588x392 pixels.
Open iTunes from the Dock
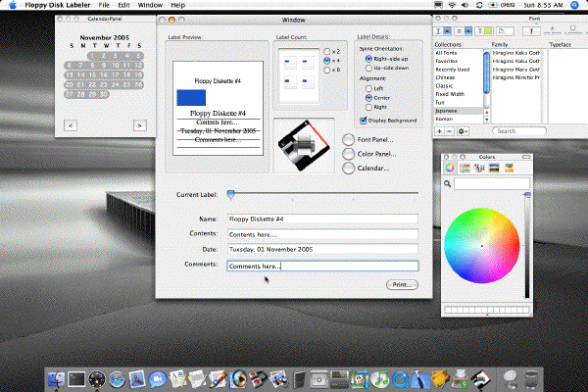pyautogui.click(x=380, y=379)
